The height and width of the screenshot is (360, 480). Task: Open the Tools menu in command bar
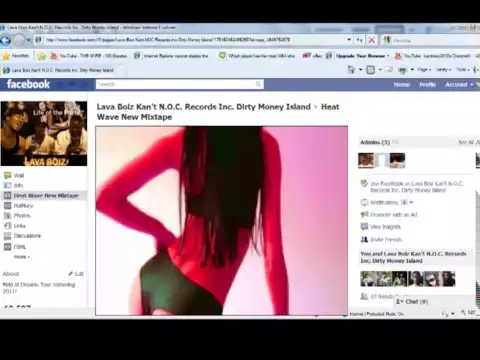(x=463, y=70)
